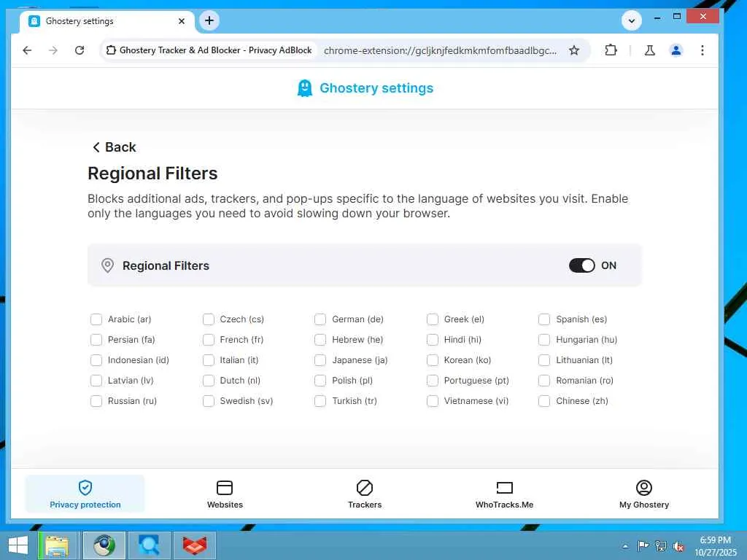The image size is (747, 560).
Task: Open the red fox taskbar app
Action: point(195,545)
